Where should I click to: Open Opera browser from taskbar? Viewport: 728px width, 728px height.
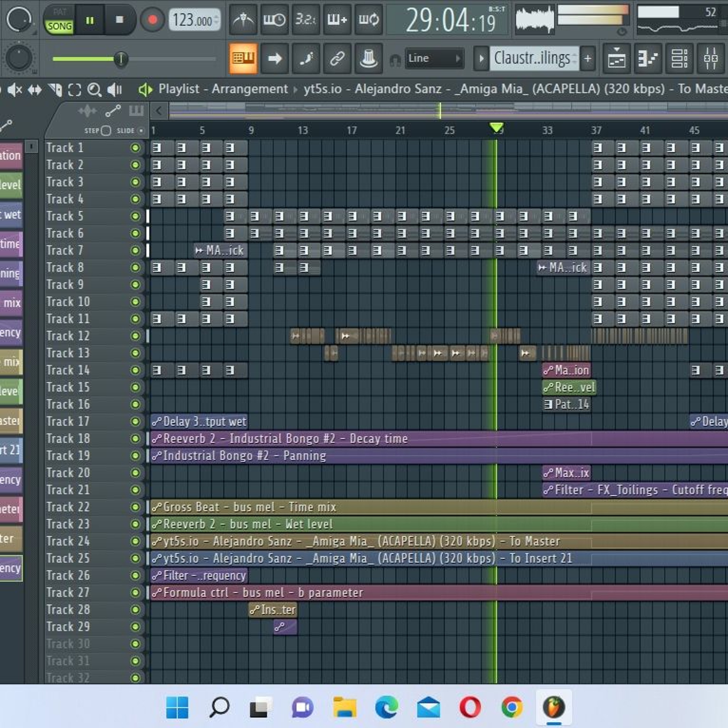pyautogui.click(x=470, y=707)
